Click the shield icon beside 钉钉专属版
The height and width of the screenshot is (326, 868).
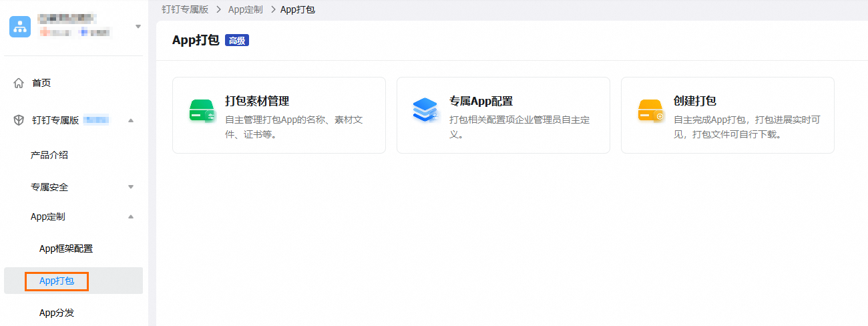click(19, 120)
